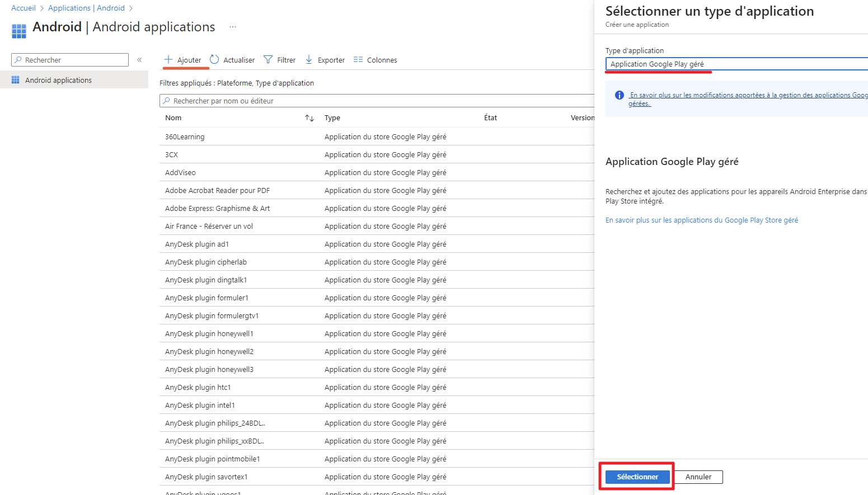Open the 3CX app row
The height and width of the screenshot is (495, 868).
171,155
